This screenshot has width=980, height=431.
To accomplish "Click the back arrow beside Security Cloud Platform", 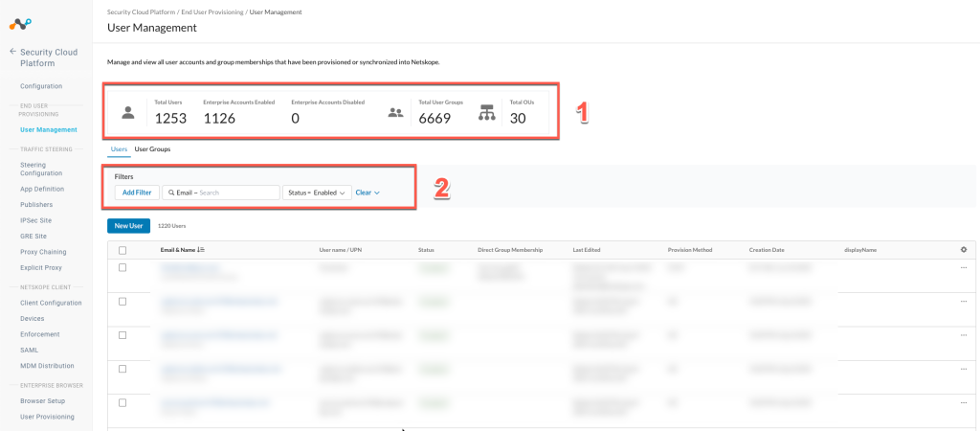I will [12, 52].
